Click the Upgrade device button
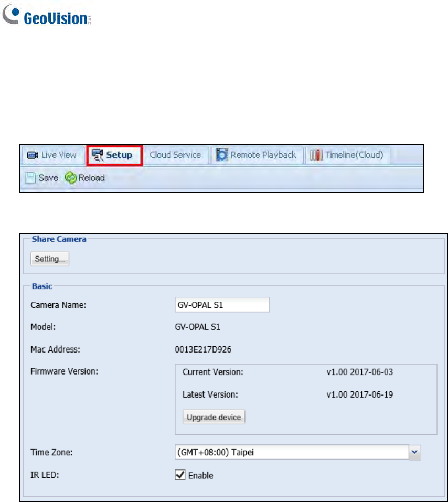The image size is (448, 502). 214,417
